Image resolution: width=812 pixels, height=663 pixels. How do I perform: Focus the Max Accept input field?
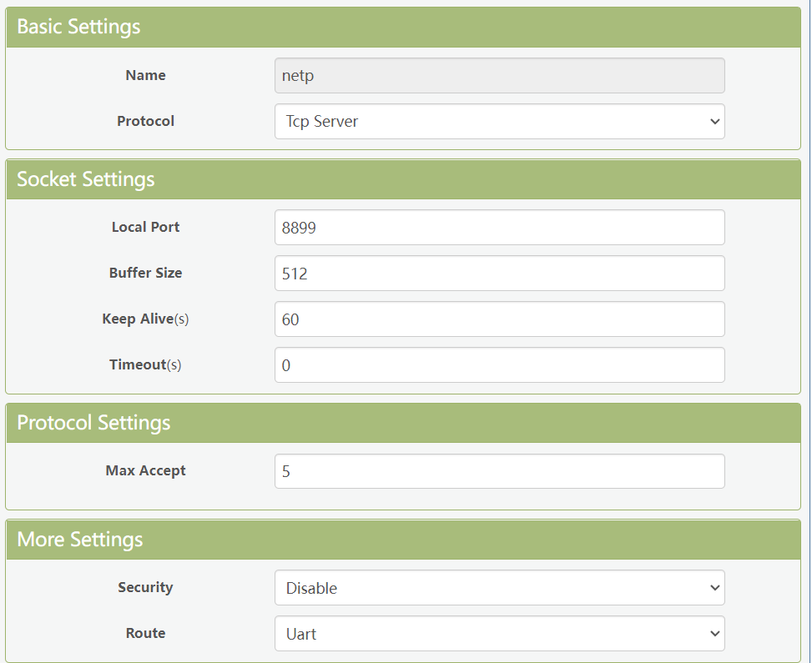(499, 471)
